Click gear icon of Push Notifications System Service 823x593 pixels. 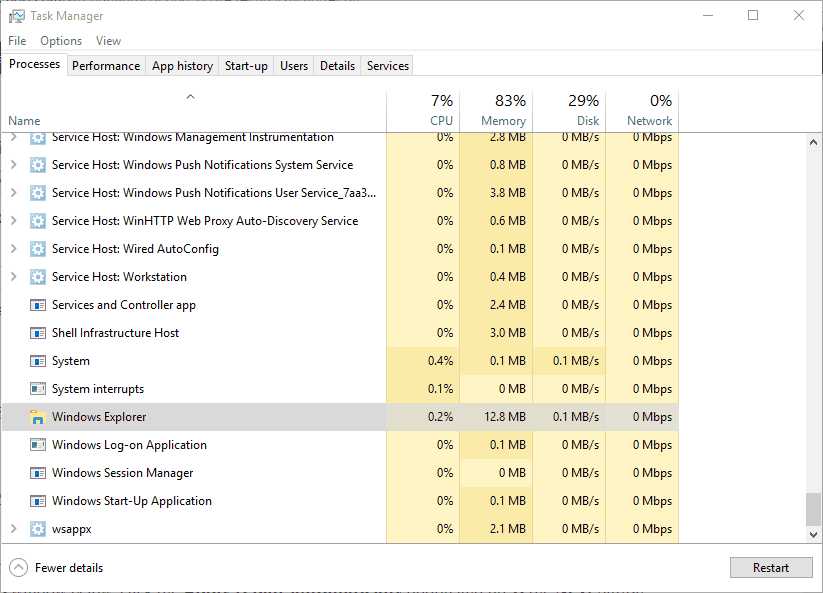click(38, 165)
